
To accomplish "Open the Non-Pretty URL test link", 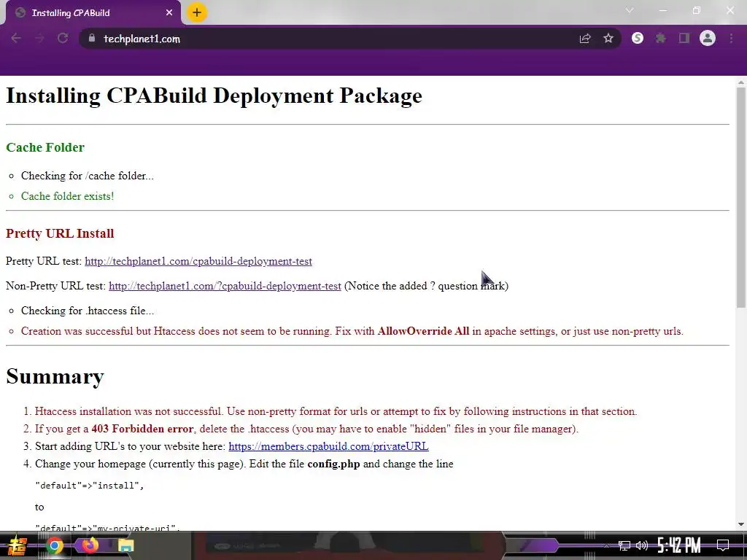I will (x=225, y=286).
